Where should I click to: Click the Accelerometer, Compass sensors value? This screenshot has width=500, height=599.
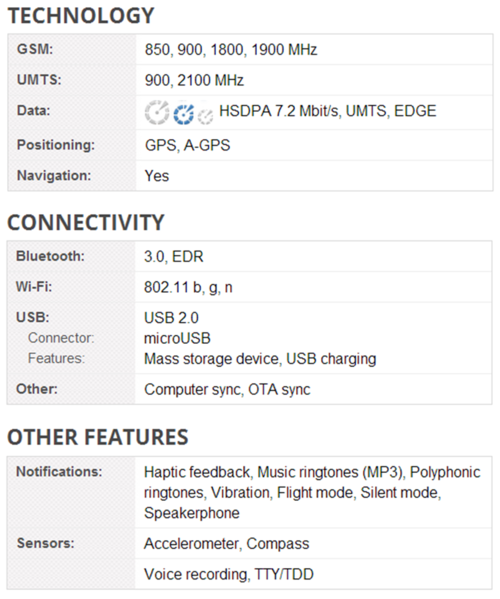[x=227, y=544]
